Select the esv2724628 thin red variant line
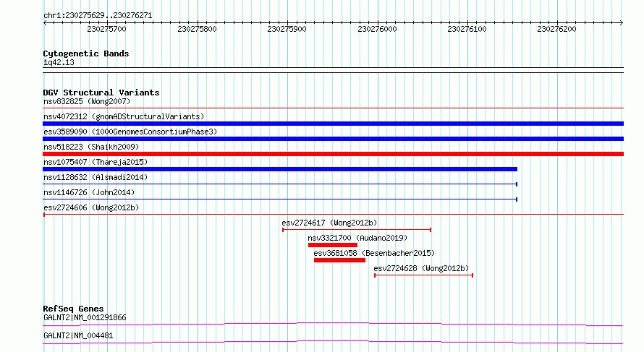Viewport: 644px width, 352px height. (x=424, y=275)
